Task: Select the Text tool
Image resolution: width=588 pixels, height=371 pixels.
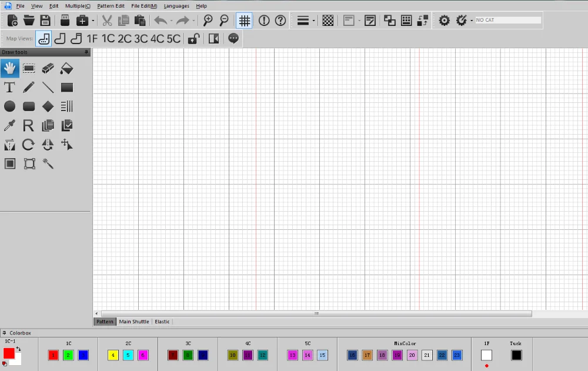Action: (x=9, y=88)
